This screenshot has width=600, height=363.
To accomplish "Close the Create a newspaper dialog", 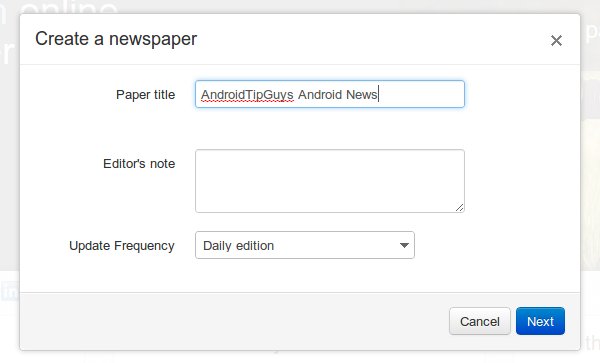I will (x=556, y=40).
